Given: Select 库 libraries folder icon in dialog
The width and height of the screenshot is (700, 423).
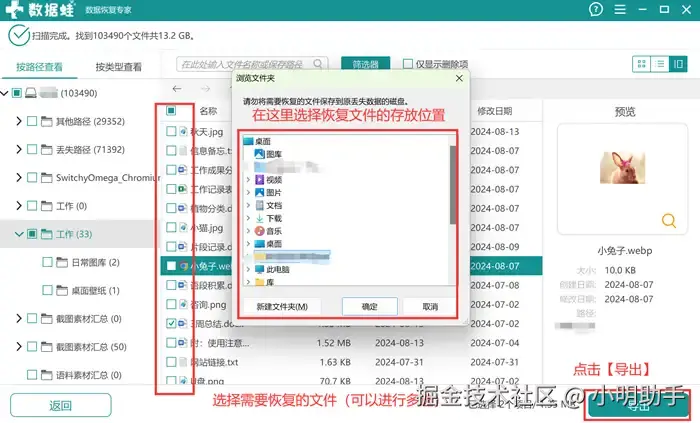Looking at the screenshot, I should pyautogui.click(x=259, y=282).
